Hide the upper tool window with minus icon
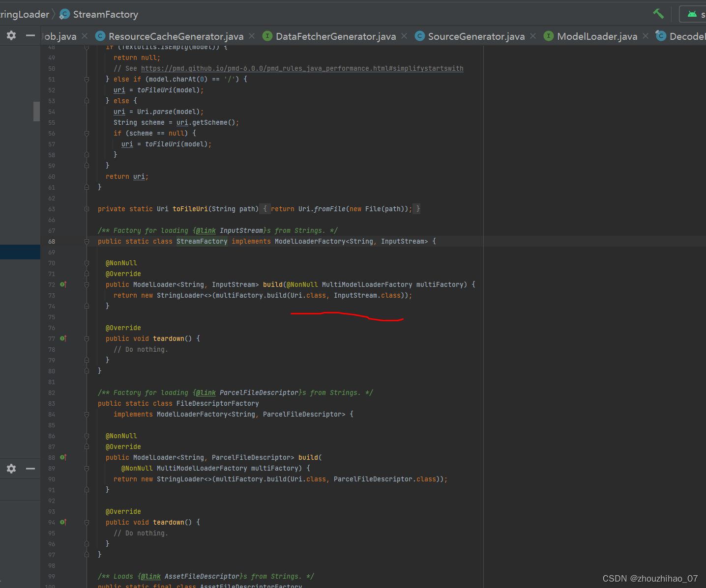Viewport: 706px width, 588px height. click(30, 35)
